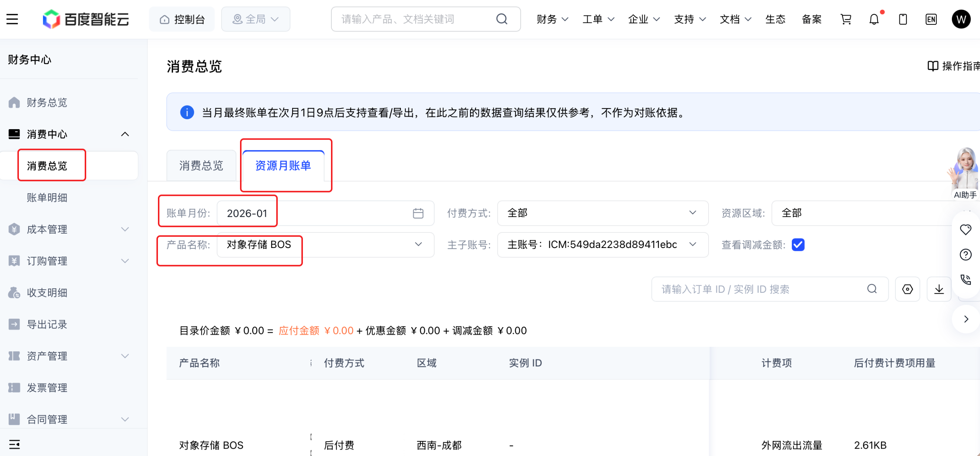This screenshot has width=980, height=456.
Task: Open the 操作指南 guide link
Action: coord(953,66)
